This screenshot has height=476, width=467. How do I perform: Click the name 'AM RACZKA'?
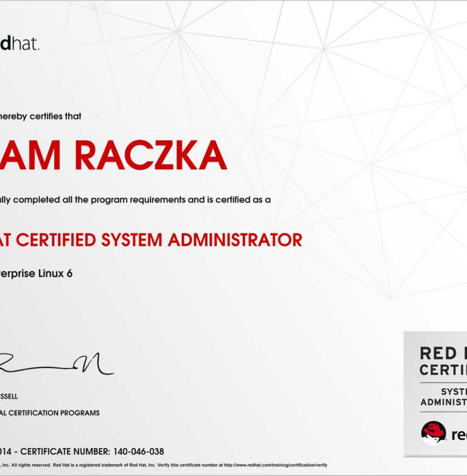point(113,155)
